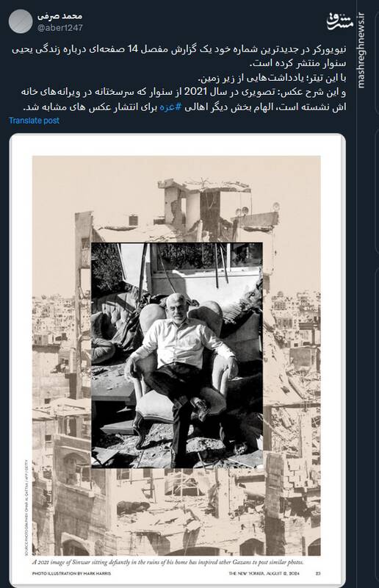Click the vertical mashreghnews.ir watermark text
This screenshot has width=379, height=588.
tap(361, 50)
